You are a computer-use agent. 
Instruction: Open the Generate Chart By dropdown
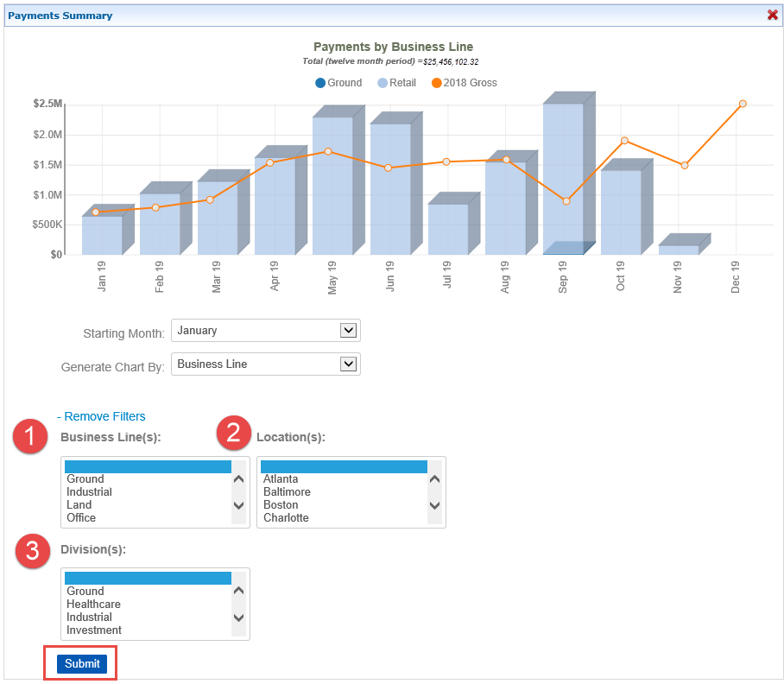[265, 364]
